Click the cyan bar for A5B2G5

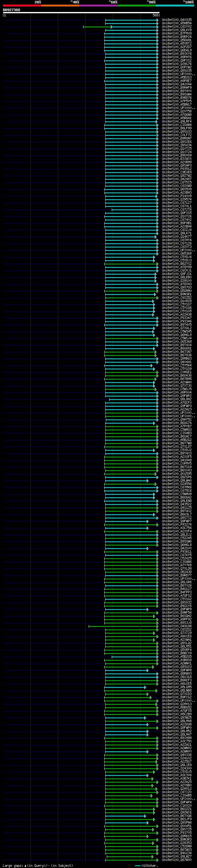(135, 657)
